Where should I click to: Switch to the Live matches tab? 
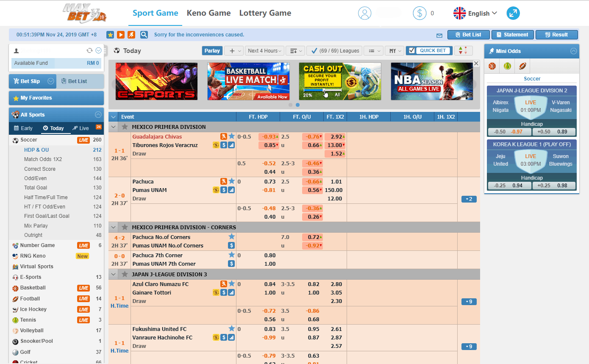pos(81,128)
